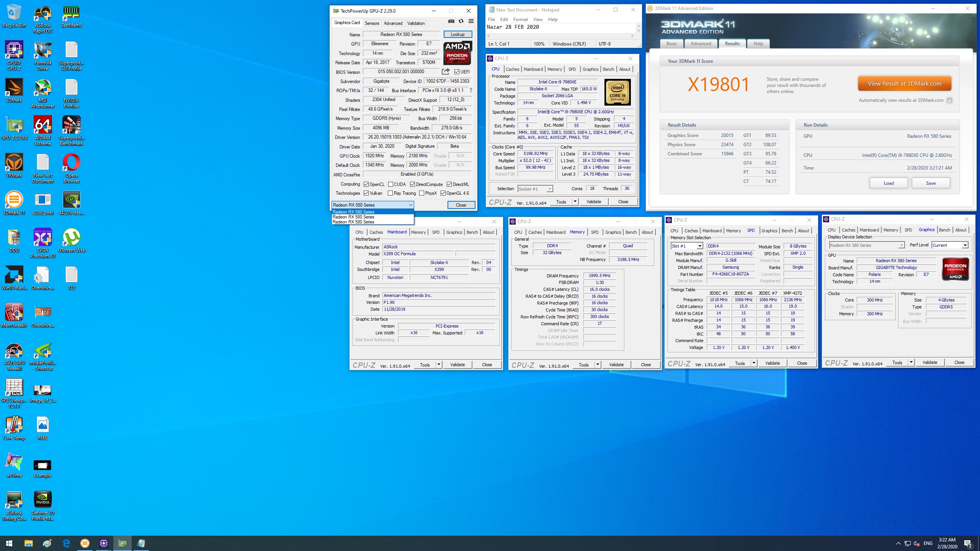Open Caches tab in CPU-Z CPU window

coord(512,69)
